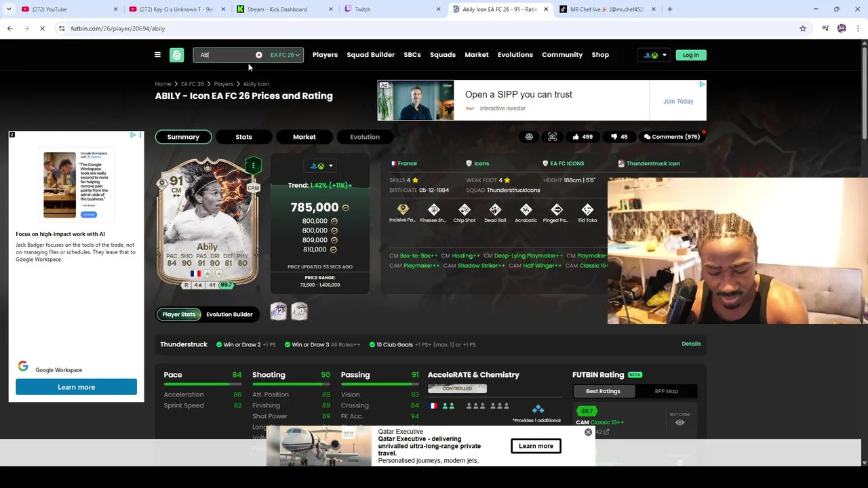Open the header platform selector dropdown
The height and width of the screenshot is (488, 868).
pos(654,55)
